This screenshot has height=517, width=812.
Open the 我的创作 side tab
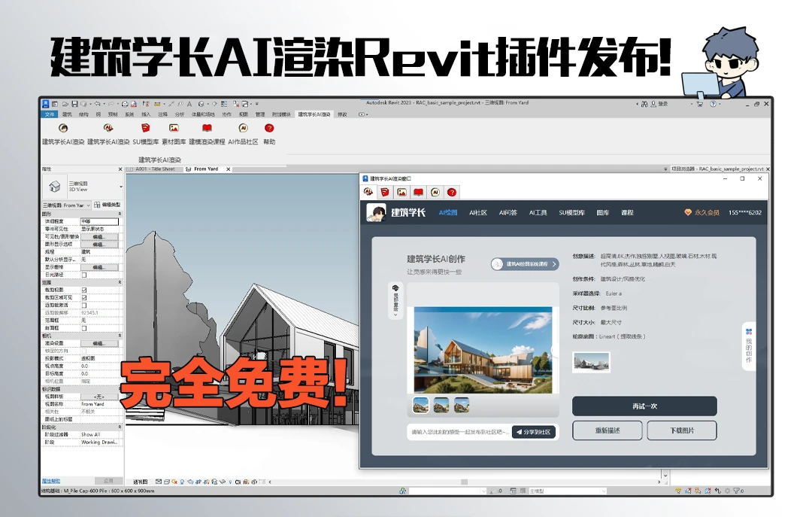(x=748, y=346)
